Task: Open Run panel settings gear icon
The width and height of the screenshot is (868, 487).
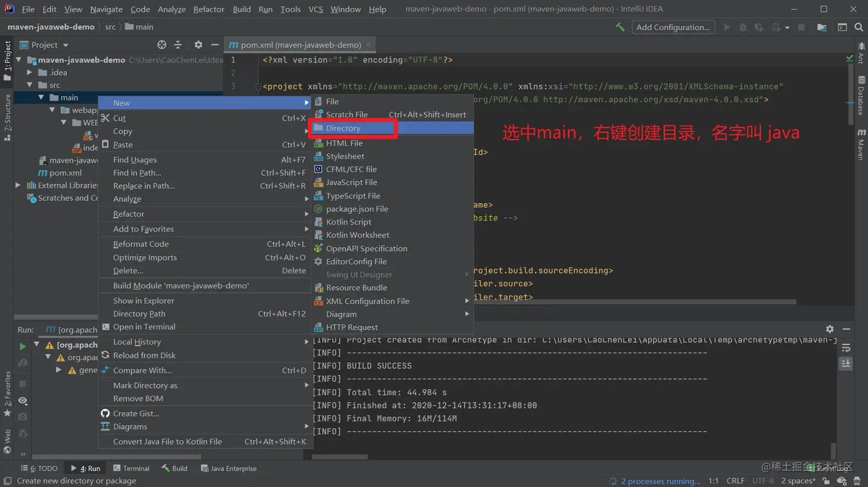Action: tap(830, 329)
